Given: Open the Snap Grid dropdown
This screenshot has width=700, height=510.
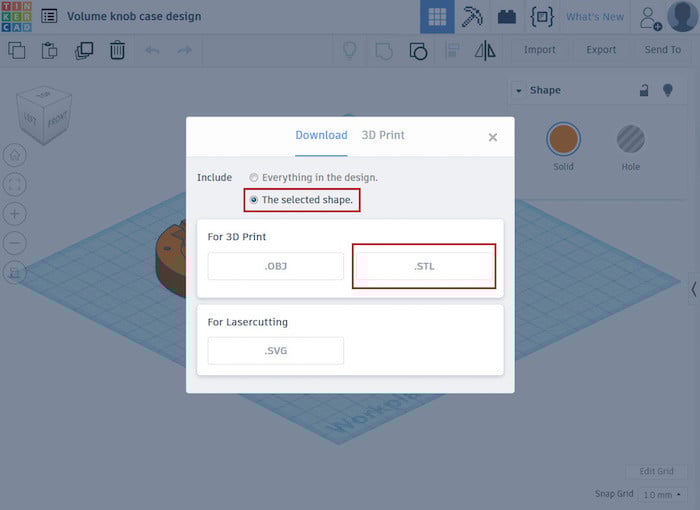Looking at the screenshot, I should point(662,495).
